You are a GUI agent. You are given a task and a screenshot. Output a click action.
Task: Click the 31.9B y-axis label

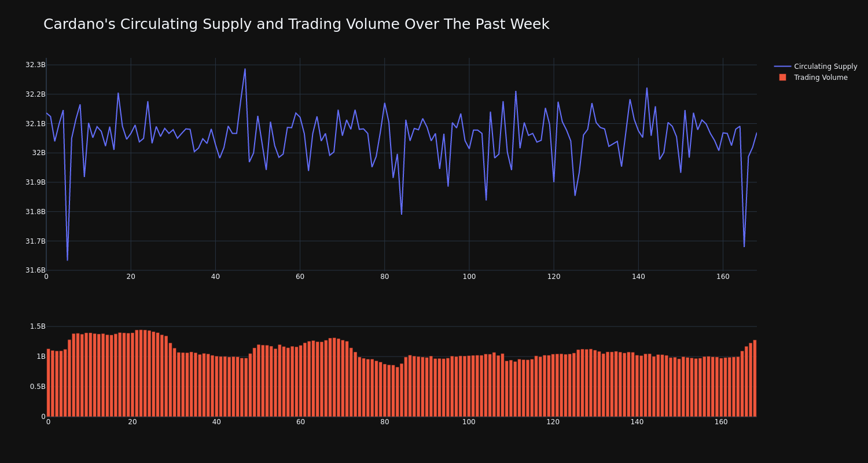[x=35, y=182]
